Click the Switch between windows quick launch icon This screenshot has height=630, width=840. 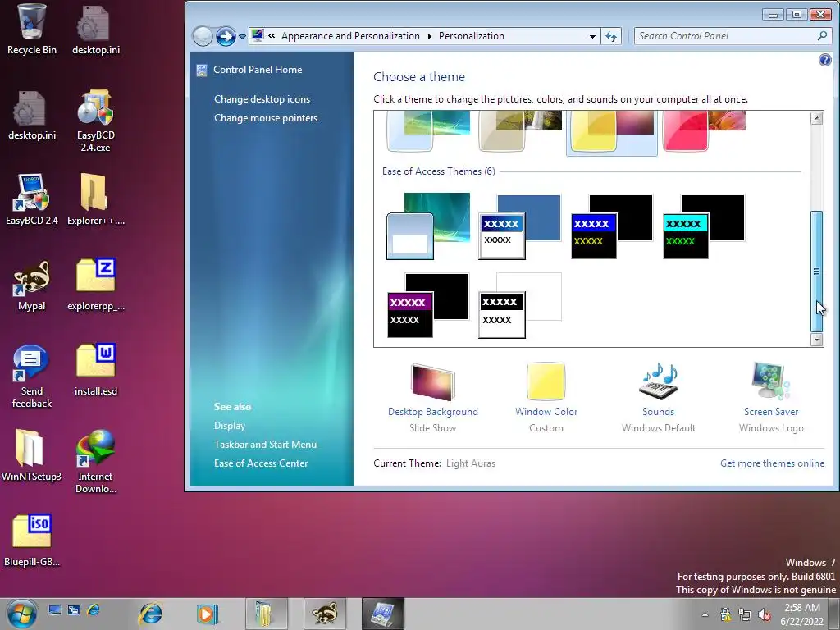click(x=74, y=609)
